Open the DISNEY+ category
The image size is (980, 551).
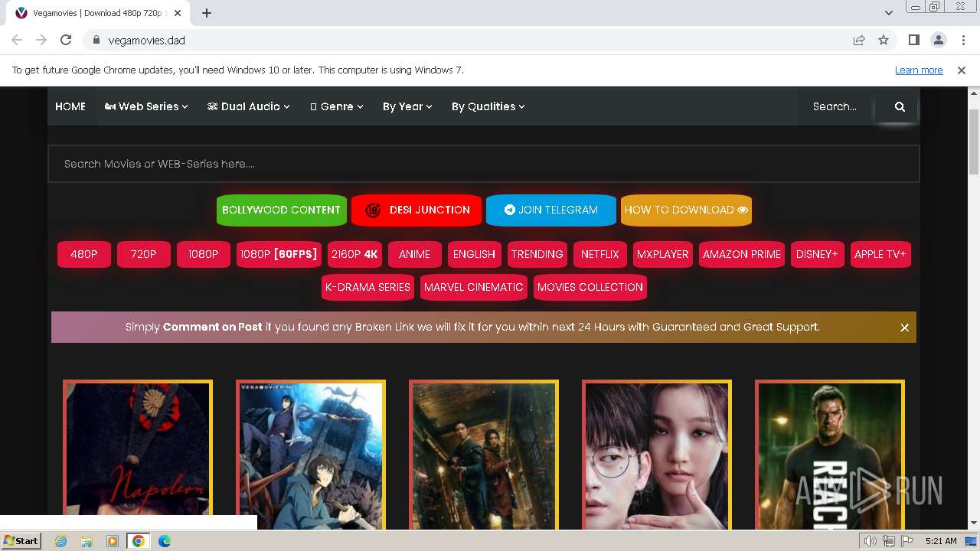pos(817,254)
